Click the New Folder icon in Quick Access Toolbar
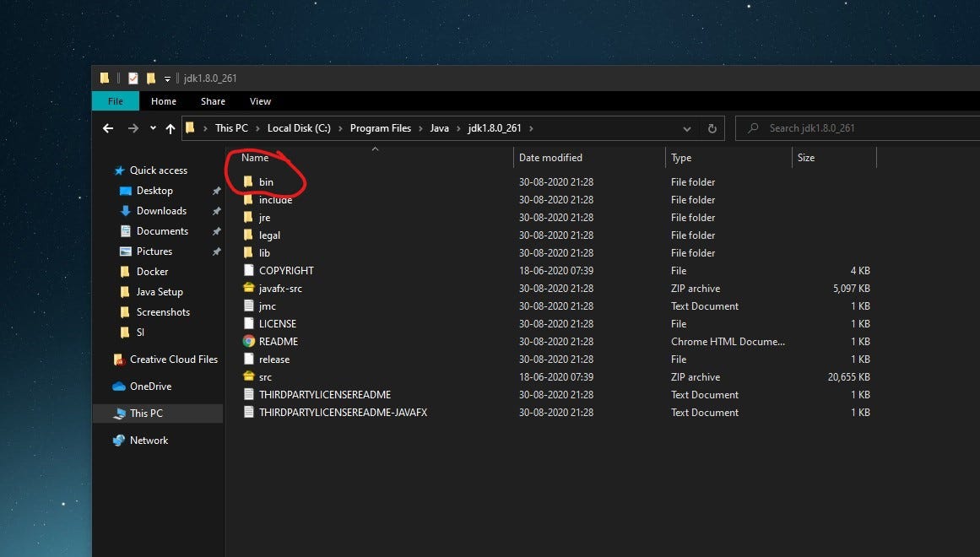This screenshot has width=980, height=557. pyautogui.click(x=149, y=77)
